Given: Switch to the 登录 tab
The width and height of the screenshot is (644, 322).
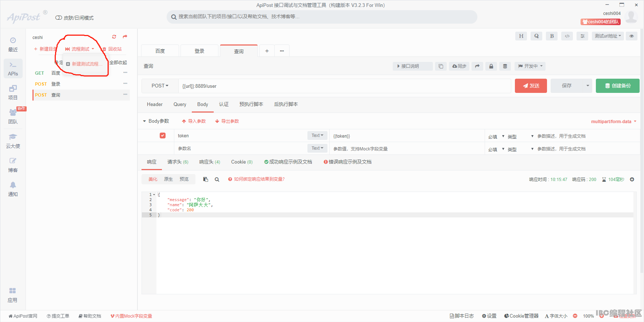Looking at the screenshot, I should pos(199,51).
